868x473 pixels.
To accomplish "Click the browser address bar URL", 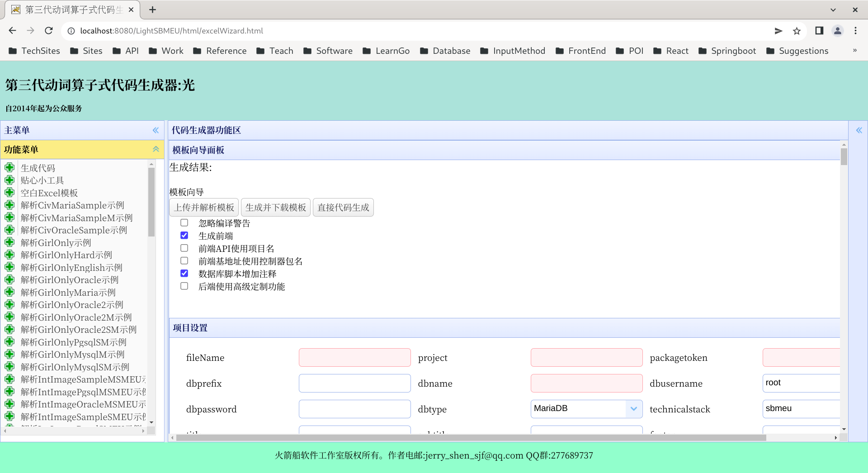I will click(x=172, y=31).
